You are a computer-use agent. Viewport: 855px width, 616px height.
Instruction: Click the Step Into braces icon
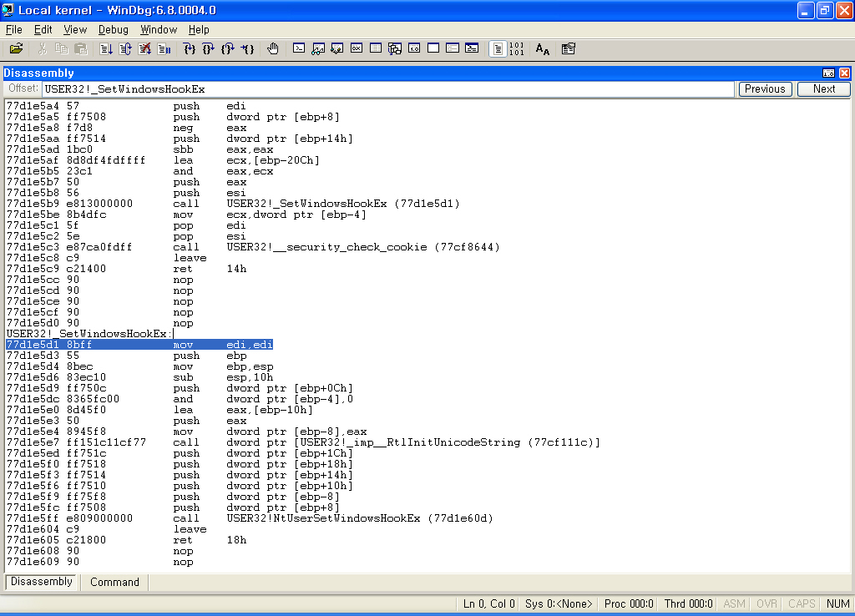pyautogui.click(x=190, y=49)
